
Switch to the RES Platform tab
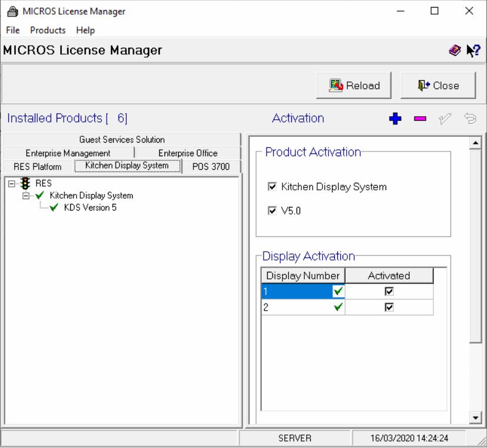tap(38, 167)
